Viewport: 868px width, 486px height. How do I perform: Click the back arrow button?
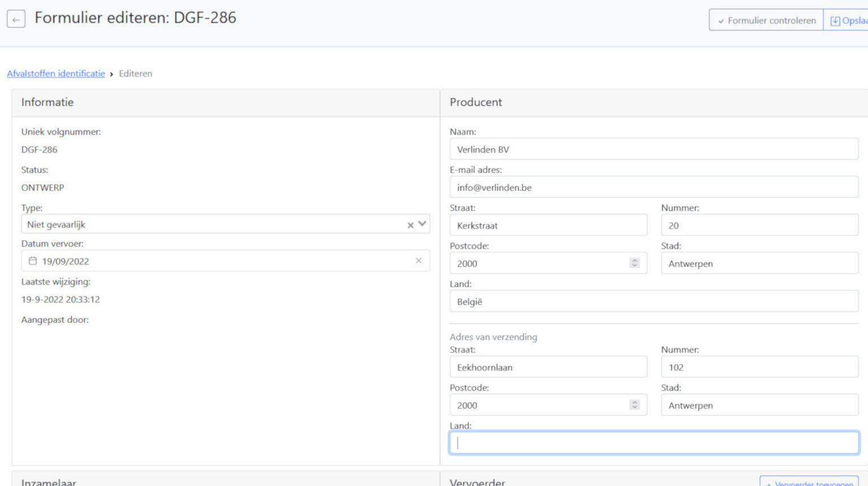pyautogui.click(x=16, y=20)
